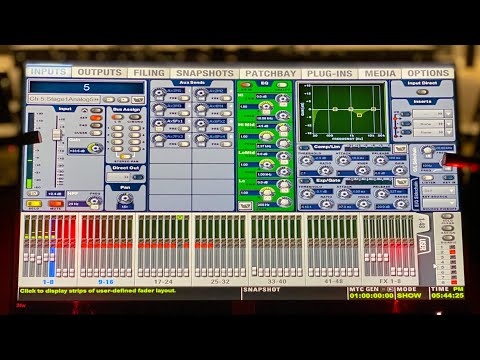
Task: Toggle PRE on the first aux send
Action: [184, 98]
